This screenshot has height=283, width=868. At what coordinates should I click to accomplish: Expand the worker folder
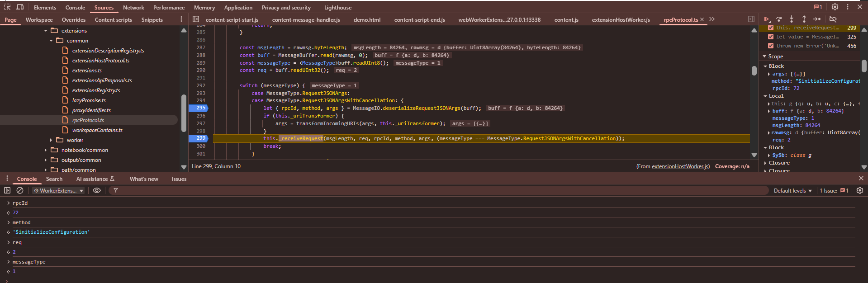(51, 140)
